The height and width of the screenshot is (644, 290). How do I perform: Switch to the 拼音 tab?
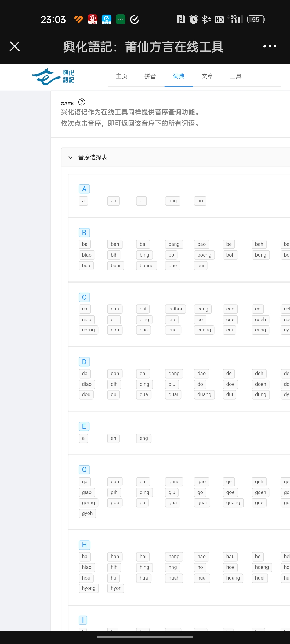tap(150, 76)
